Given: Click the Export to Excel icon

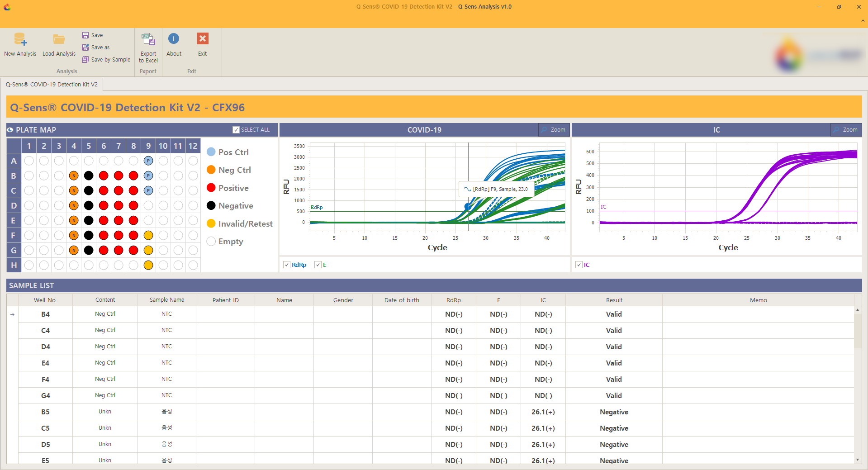Looking at the screenshot, I should click(x=148, y=40).
